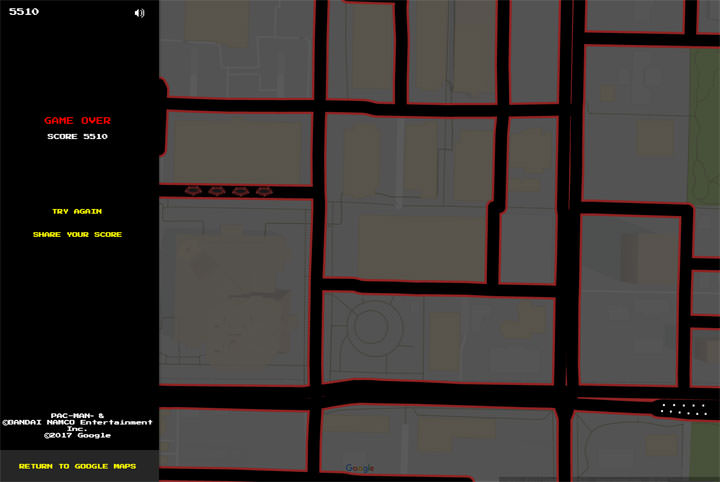Click the third red icon in the street row
This screenshot has height=482, width=720.
(x=240, y=191)
